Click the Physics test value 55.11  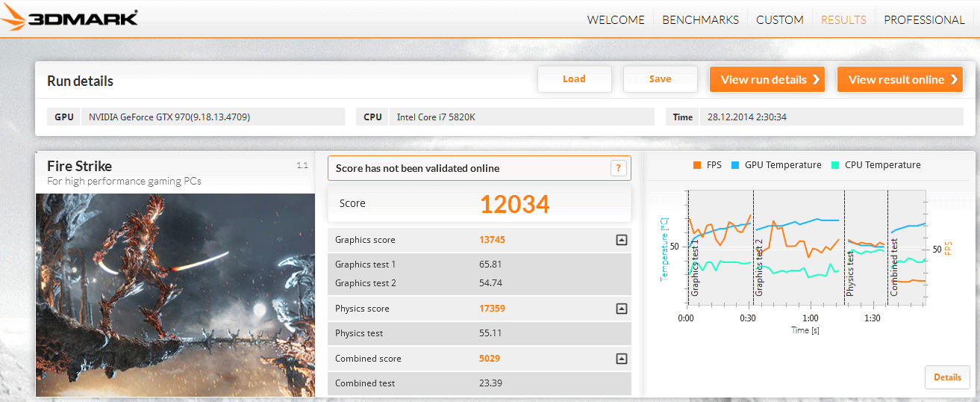pyautogui.click(x=490, y=333)
